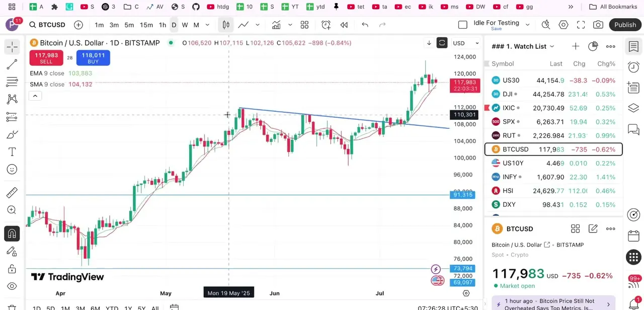The height and width of the screenshot is (310, 644).
Task: Expand the Watch List name dropdown
Action: click(x=552, y=46)
